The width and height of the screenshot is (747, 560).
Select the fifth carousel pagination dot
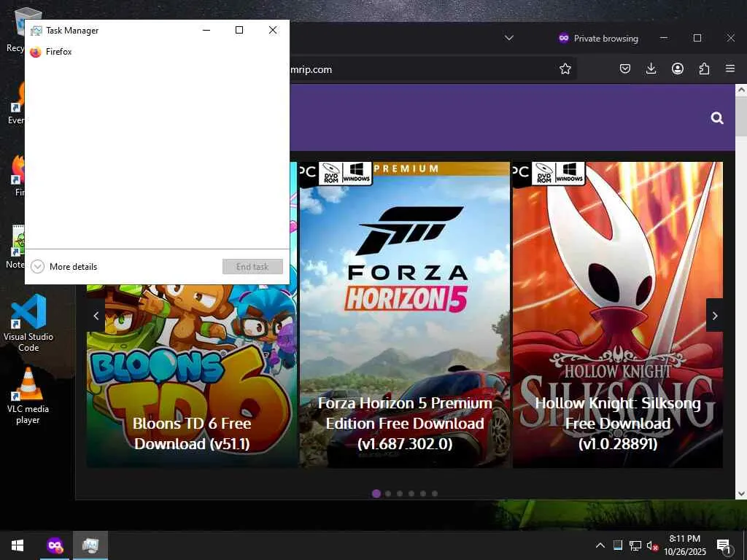[423, 494]
